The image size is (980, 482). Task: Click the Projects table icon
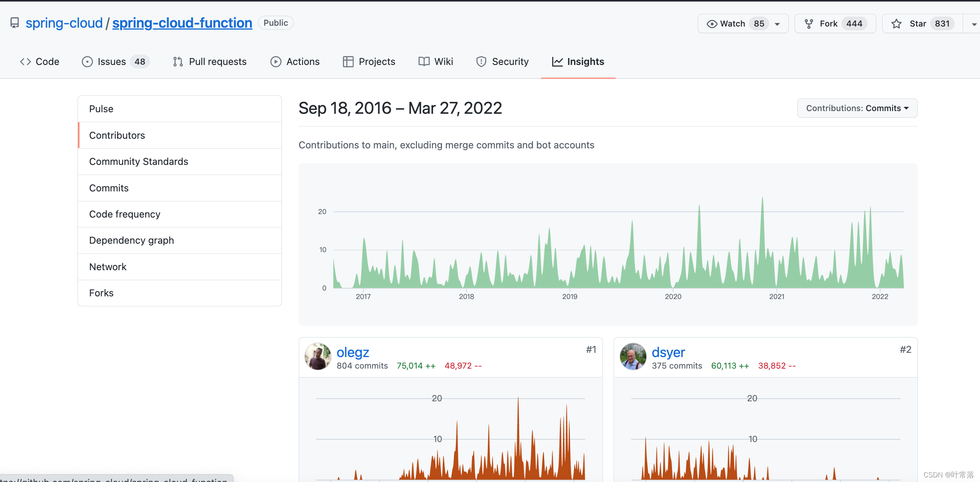(x=348, y=61)
